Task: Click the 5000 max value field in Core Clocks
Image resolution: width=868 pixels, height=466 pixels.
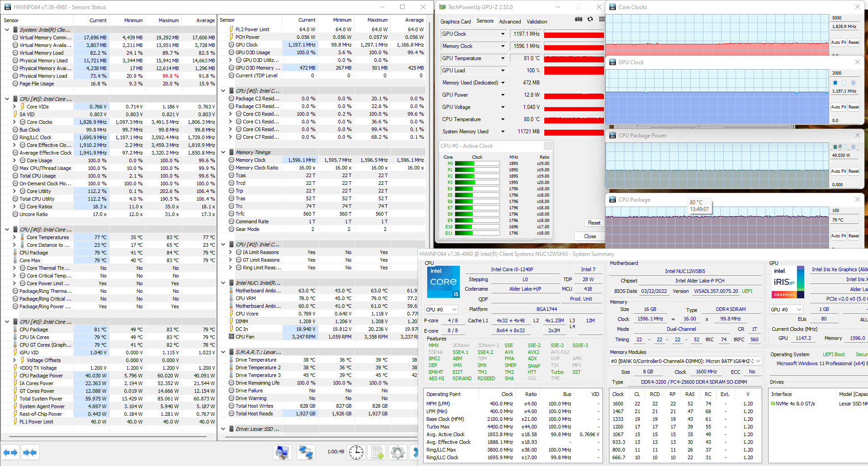Action: click(845, 18)
